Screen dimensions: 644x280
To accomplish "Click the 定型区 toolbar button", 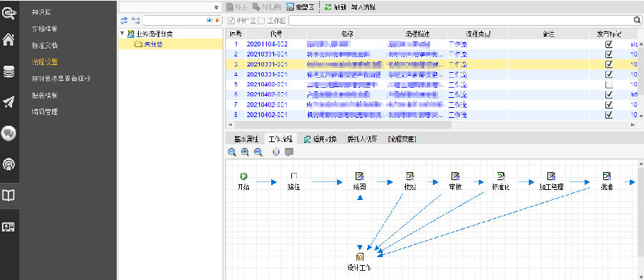I will coord(301,7).
